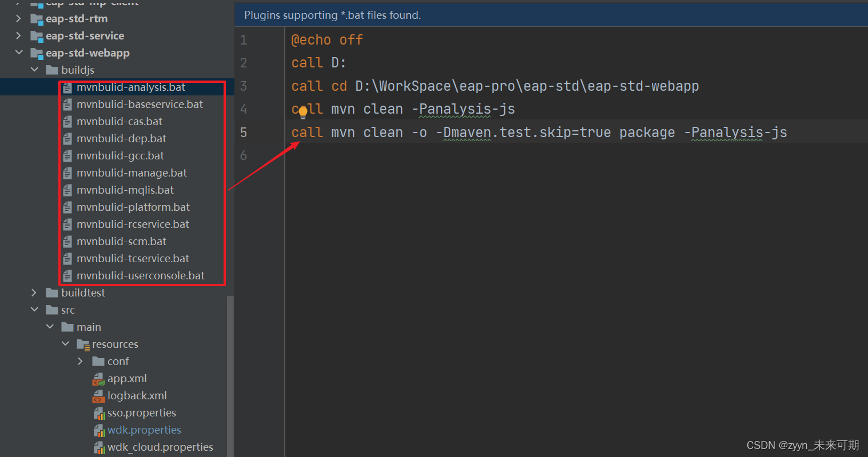Click the wdk.properties file icon

(99, 430)
